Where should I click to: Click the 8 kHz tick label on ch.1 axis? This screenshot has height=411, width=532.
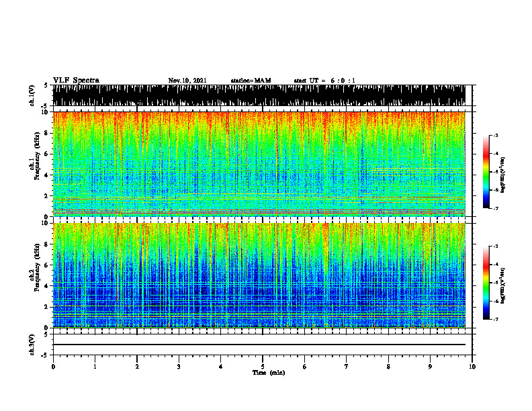(47, 133)
